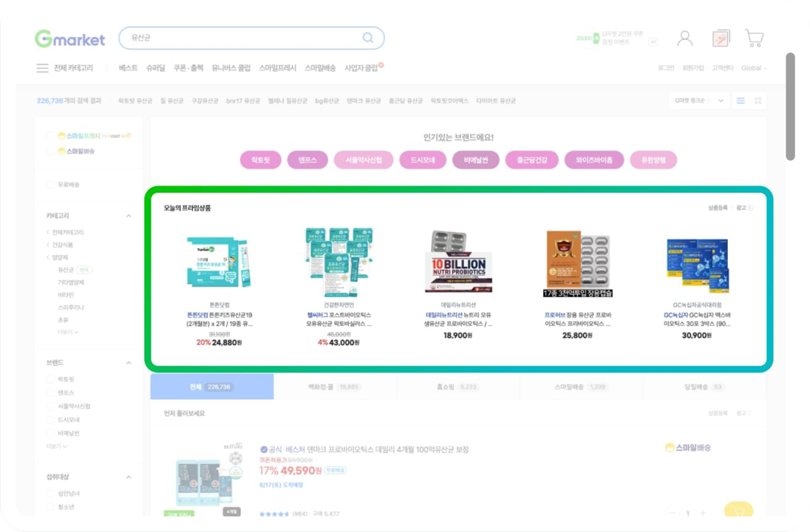This screenshot has width=810, height=532.
Task: Check the 성인남녀 checkbox under 섭취대상
Action: tap(50, 494)
